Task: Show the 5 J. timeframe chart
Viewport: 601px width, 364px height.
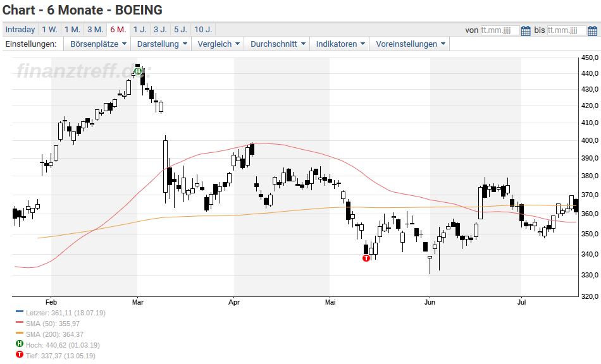Action: click(x=180, y=30)
